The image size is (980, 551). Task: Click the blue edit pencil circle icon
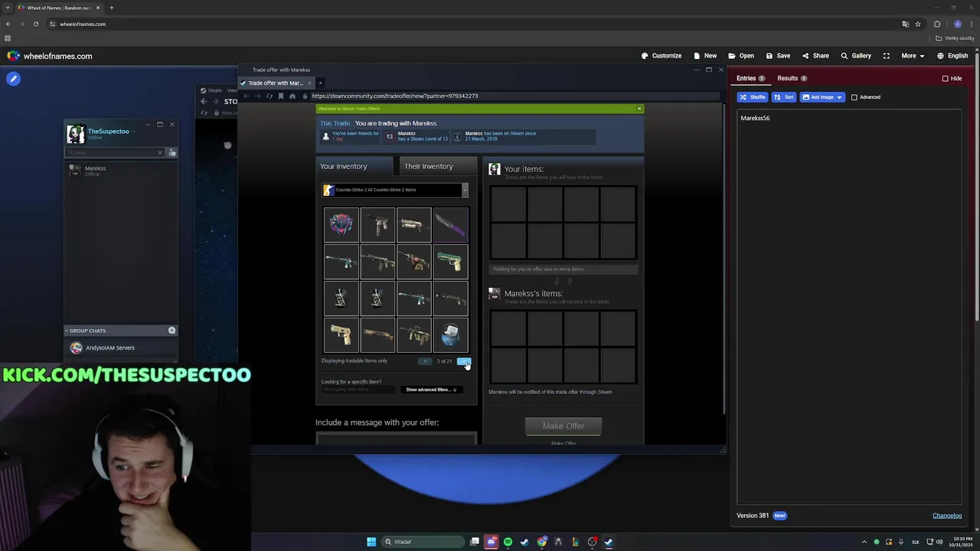click(x=13, y=79)
